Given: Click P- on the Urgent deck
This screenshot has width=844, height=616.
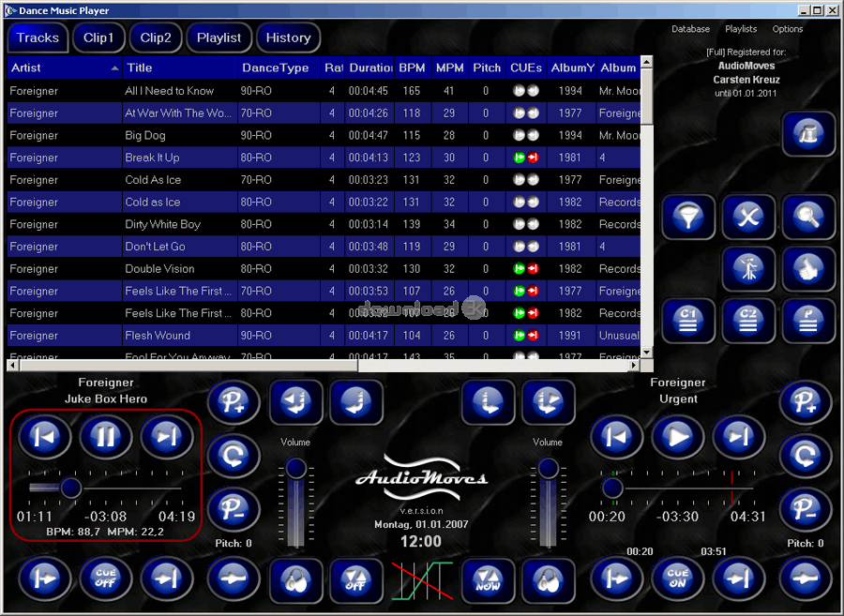Looking at the screenshot, I should coord(806,509).
